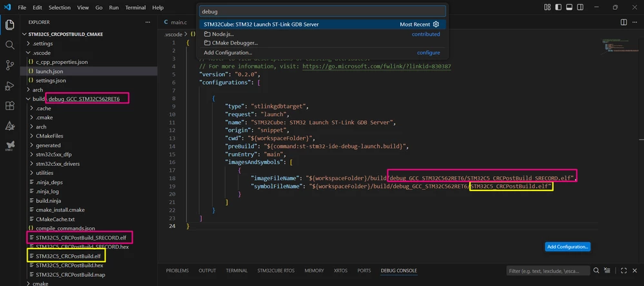
Task: Open the Source Control view icon
Action: (10, 65)
